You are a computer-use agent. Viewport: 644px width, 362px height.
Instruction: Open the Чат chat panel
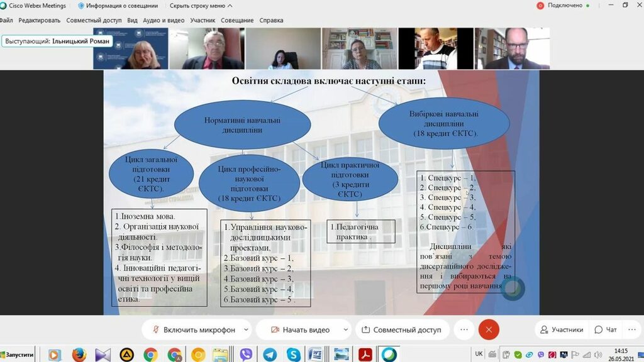[x=606, y=329]
